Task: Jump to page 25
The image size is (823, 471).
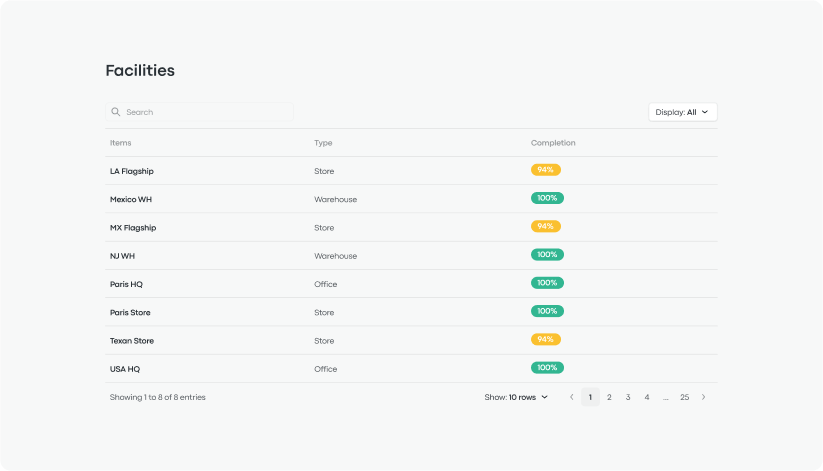Action: coord(684,397)
